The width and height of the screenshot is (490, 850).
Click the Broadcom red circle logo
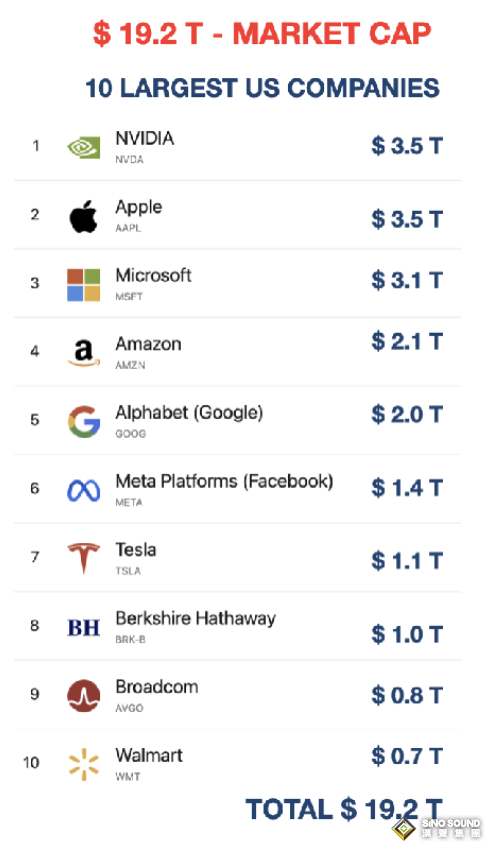point(83,696)
